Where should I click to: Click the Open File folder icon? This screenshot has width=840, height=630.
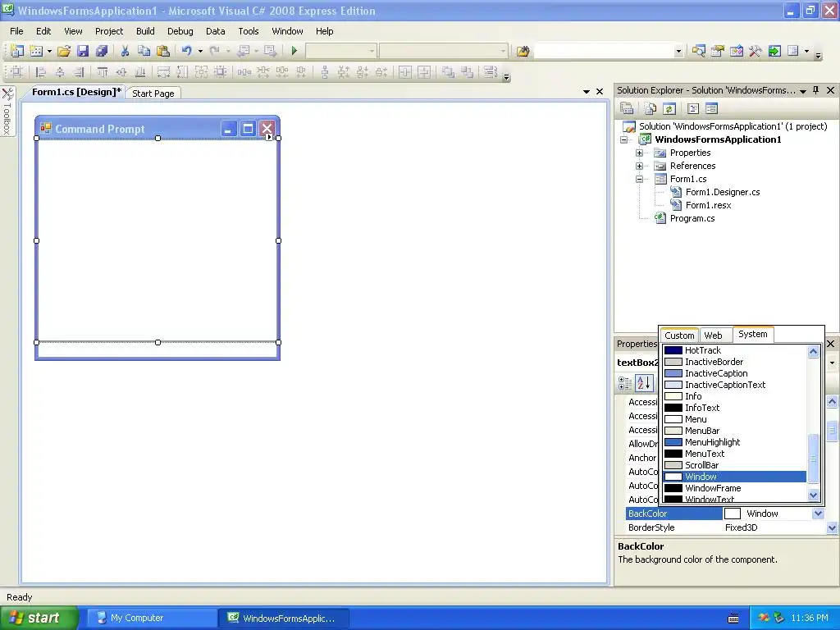[64, 51]
